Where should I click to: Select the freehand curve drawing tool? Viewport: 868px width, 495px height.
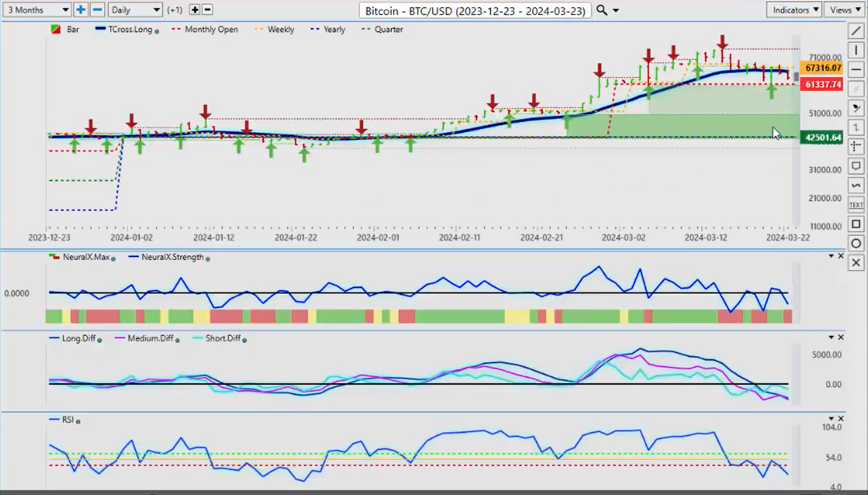[856, 185]
